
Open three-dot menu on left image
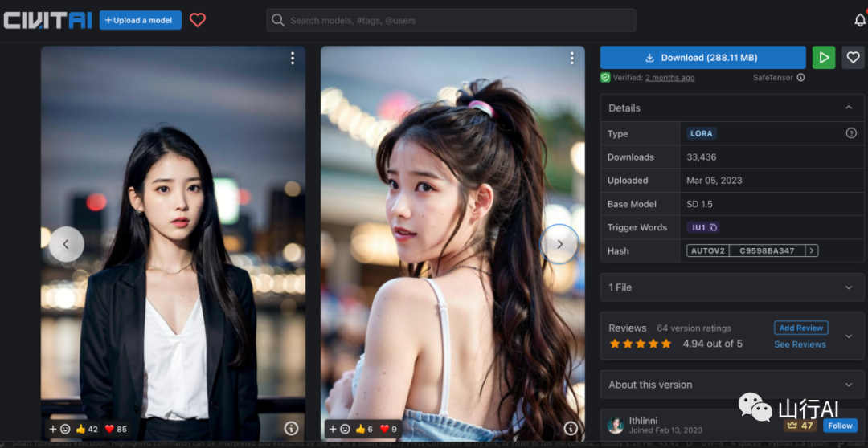coord(293,59)
